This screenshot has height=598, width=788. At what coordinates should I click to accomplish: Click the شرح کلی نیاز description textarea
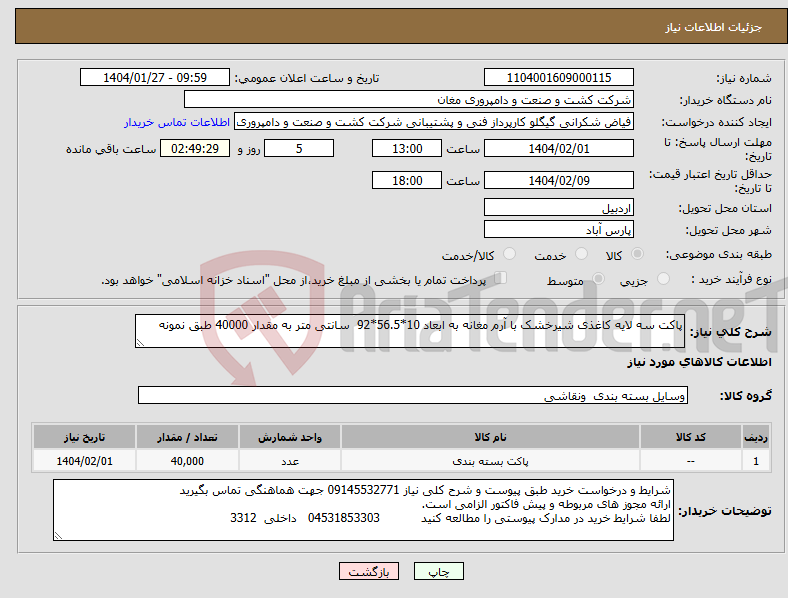click(410, 331)
